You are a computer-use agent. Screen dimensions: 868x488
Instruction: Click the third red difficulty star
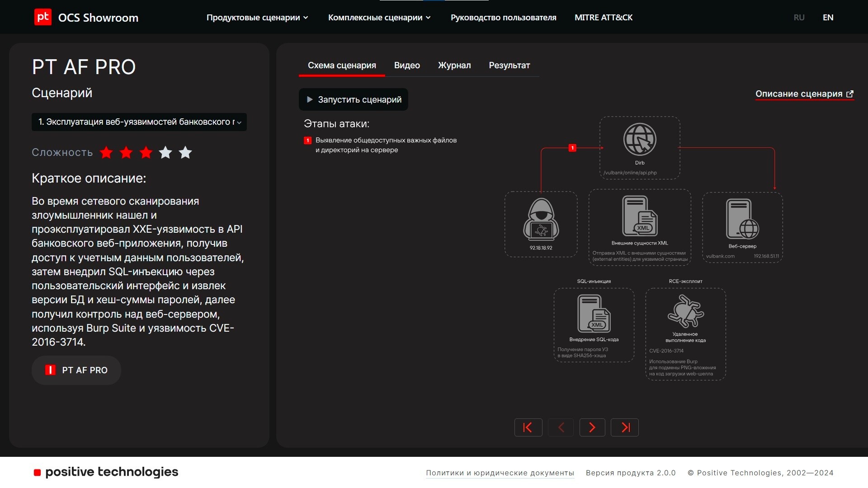tap(146, 153)
